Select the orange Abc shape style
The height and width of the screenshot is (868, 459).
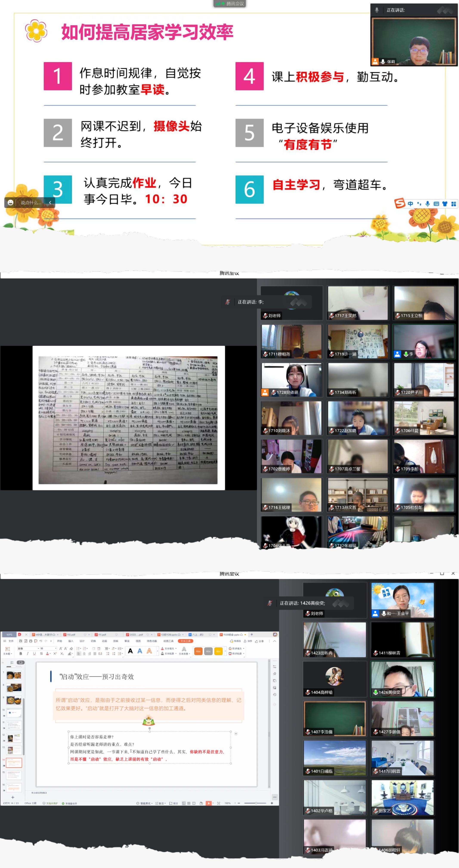pos(198,651)
